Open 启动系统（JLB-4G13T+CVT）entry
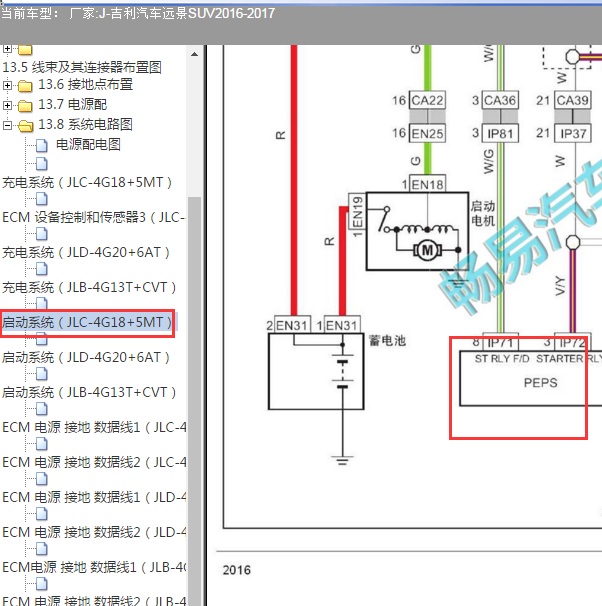The image size is (602, 606). (89, 392)
